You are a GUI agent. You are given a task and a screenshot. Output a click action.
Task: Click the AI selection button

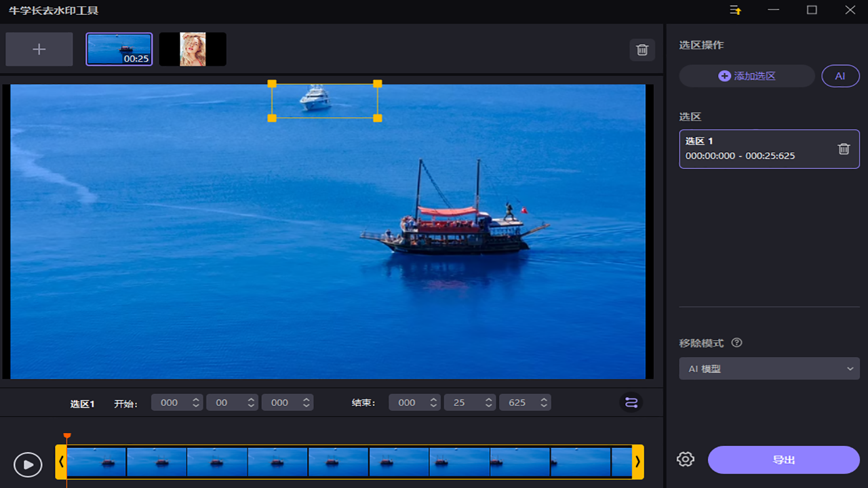pos(840,76)
